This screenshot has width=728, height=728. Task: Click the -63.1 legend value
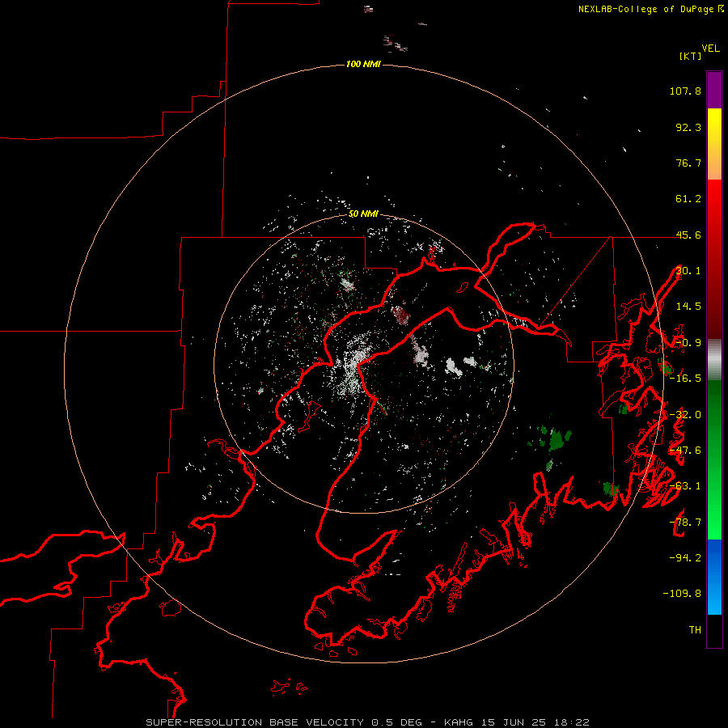(685, 486)
